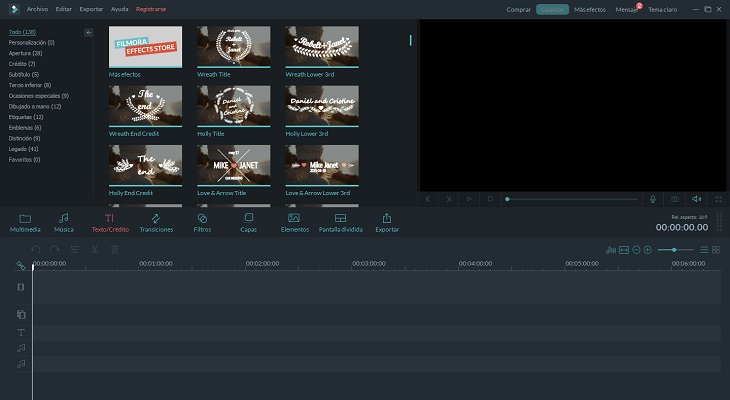
Task: Open the Exportar menu in menu bar
Action: tap(91, 8)
